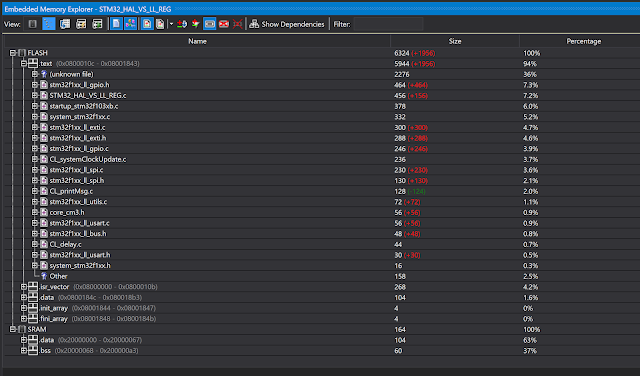Select the stm32f1xx_ll_exti.h row

322,138
